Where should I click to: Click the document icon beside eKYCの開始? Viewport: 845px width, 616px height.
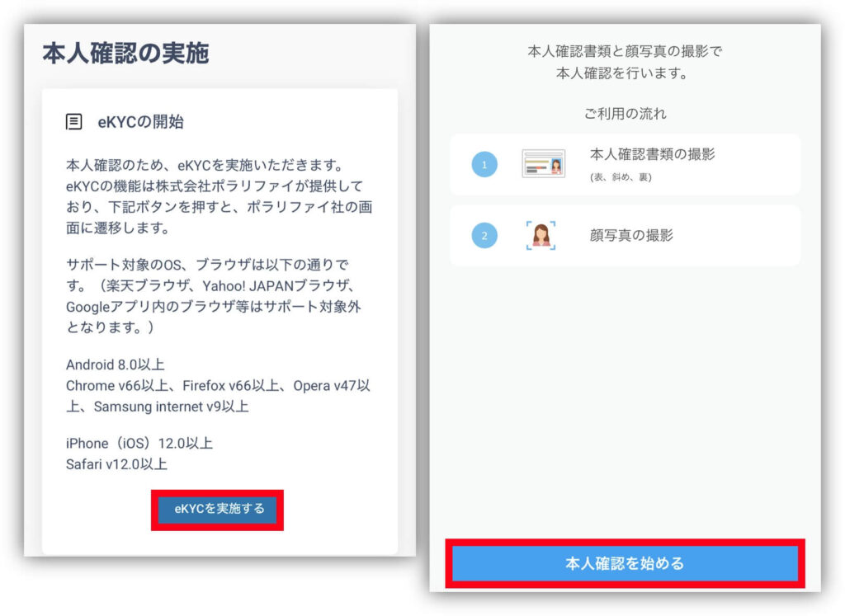click(73, 122)
